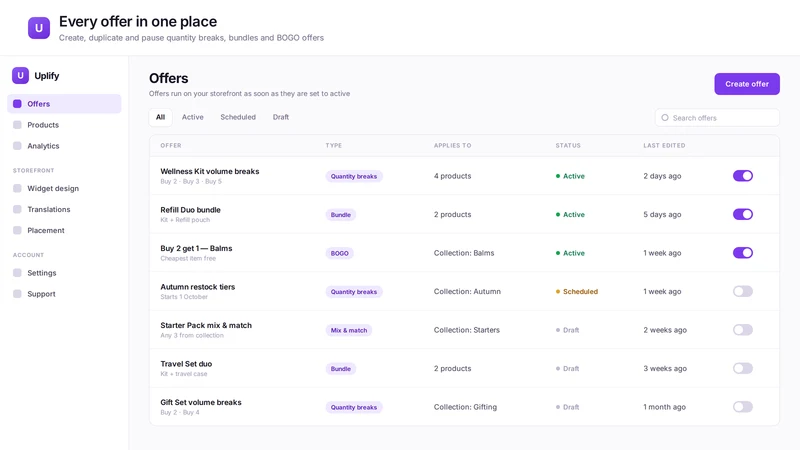Image resolution: width=800 pixels, height=450 pixels.
Task: Disable the Wellness Kit volume breaks toggle
Action: tap(743, 176)
